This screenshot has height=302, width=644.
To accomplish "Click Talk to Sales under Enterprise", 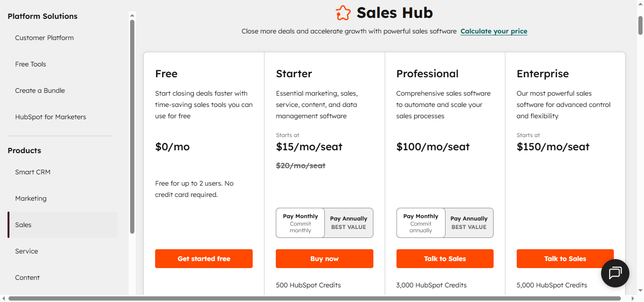I will 565,258.
